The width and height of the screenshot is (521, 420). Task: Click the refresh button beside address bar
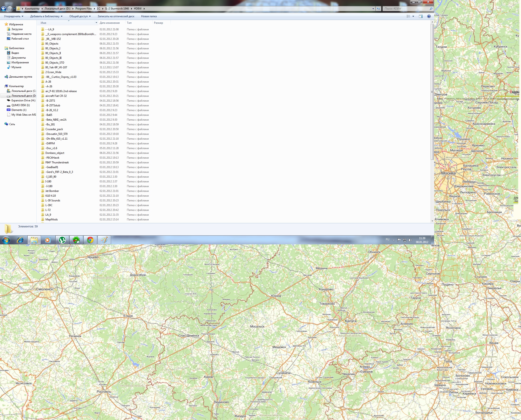pos(378,8)
